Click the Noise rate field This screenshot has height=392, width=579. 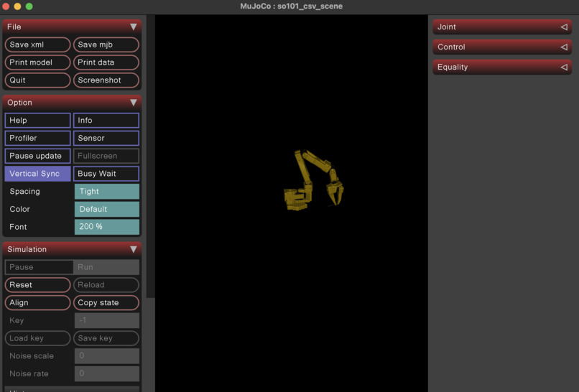(x=107, y=373)
